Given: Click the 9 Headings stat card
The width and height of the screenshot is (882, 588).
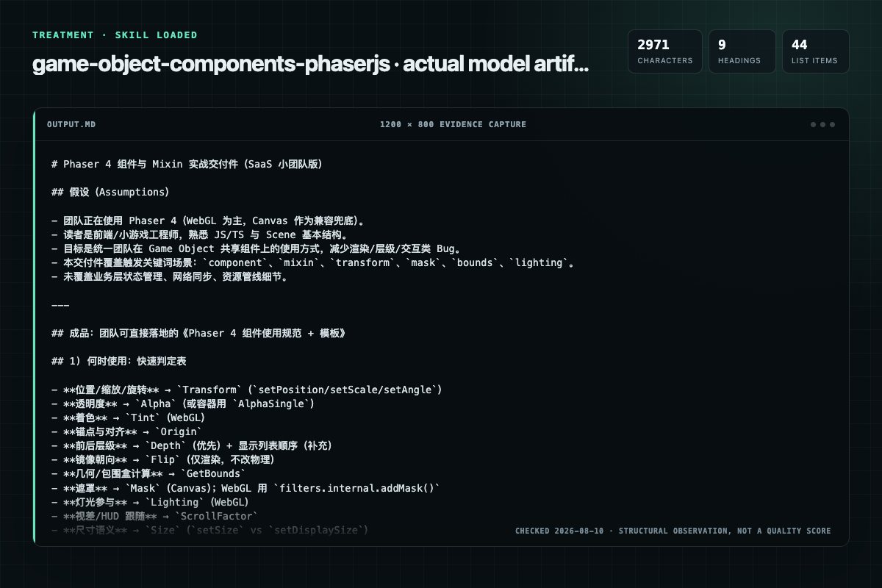Looking at the screenshot, I should 742,51.
